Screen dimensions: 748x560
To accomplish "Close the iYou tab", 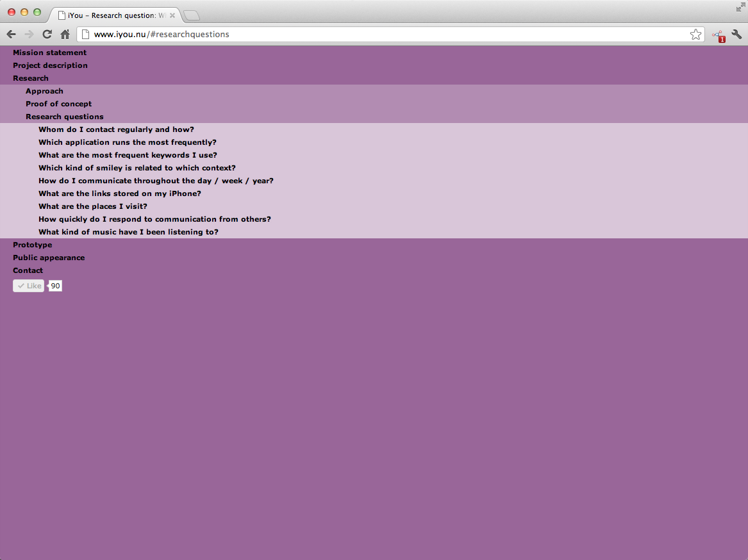I will point(172,15).
